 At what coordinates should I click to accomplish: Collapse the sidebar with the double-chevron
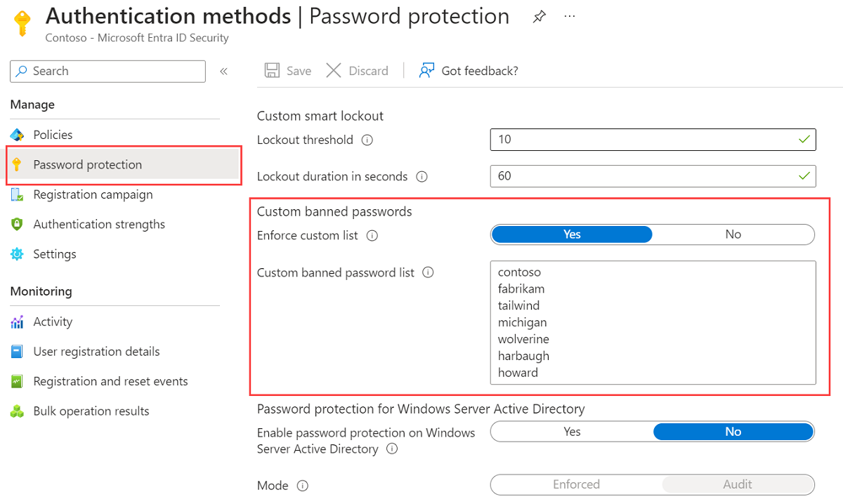point(223,70)
